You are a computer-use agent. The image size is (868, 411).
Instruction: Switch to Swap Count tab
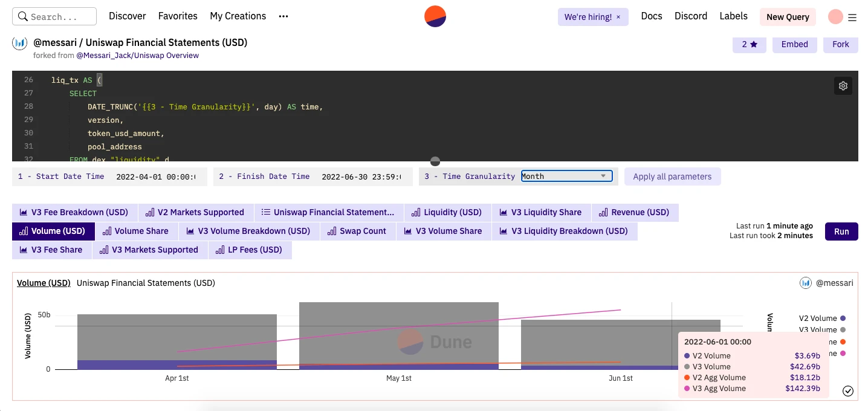click(358, 231)
